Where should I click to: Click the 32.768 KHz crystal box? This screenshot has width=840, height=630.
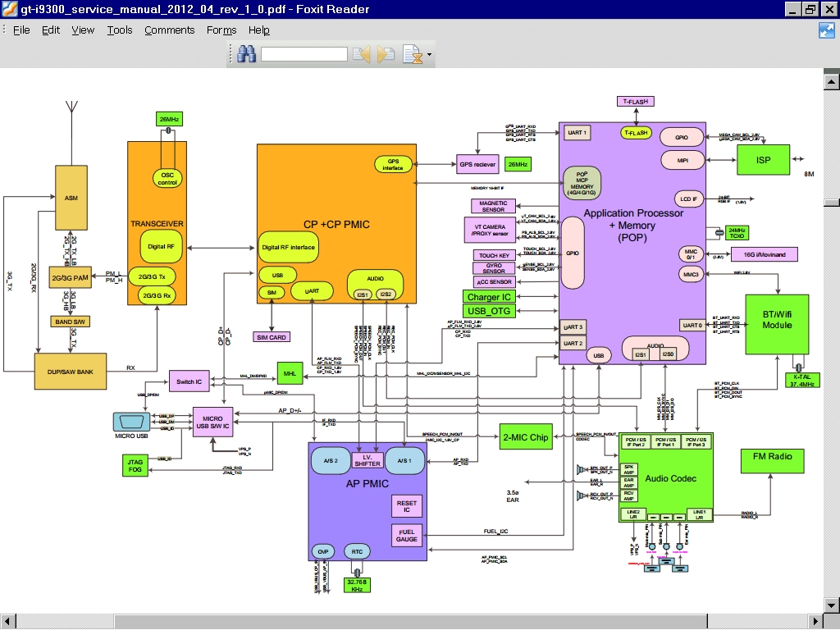[357, 585]
